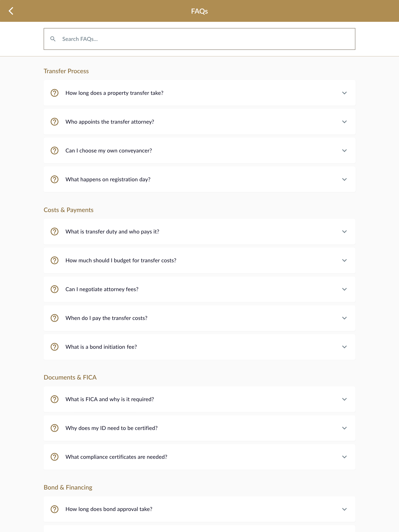Click question icon beside compliance certificates
This screenshot has height=532, width=399.
55,457
